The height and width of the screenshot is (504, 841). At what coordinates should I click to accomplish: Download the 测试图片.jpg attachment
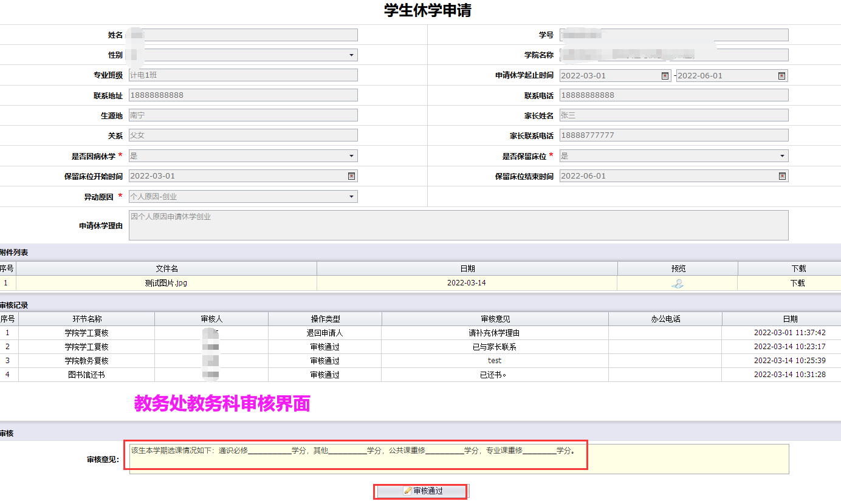pyautogui.click(x=797, y=284)
